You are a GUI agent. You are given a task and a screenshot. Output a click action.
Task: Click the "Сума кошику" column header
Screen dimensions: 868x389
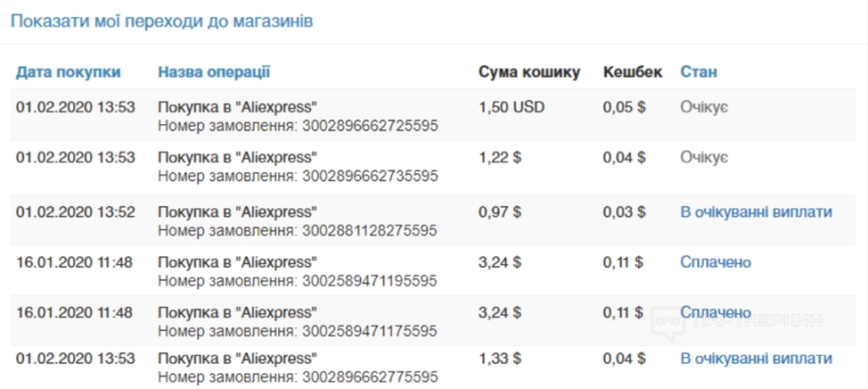(x=529, y=72)
